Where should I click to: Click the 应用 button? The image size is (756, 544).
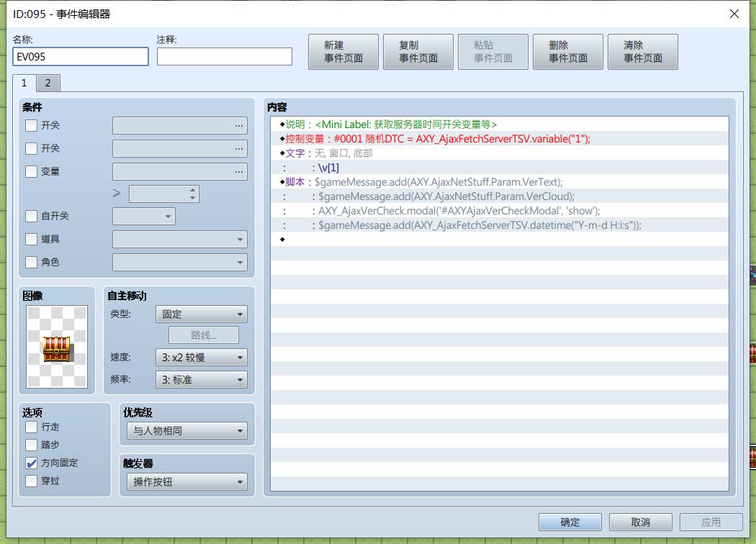tap(711, 522)
